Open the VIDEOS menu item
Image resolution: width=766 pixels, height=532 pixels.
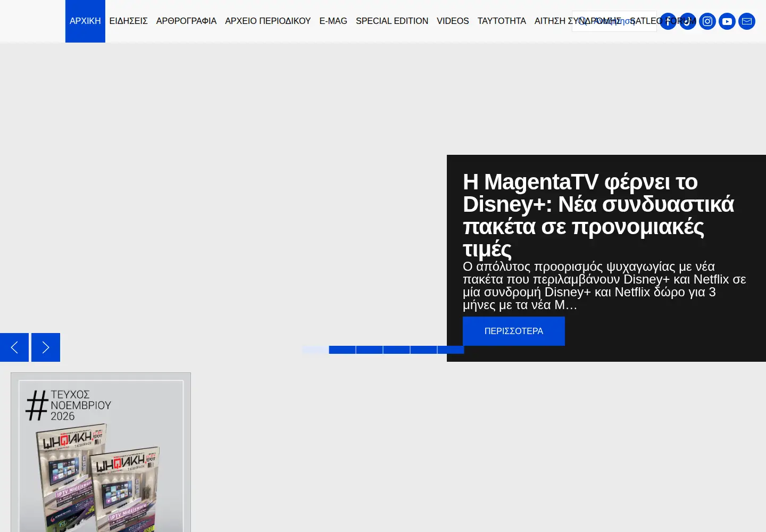click(453, 21)
